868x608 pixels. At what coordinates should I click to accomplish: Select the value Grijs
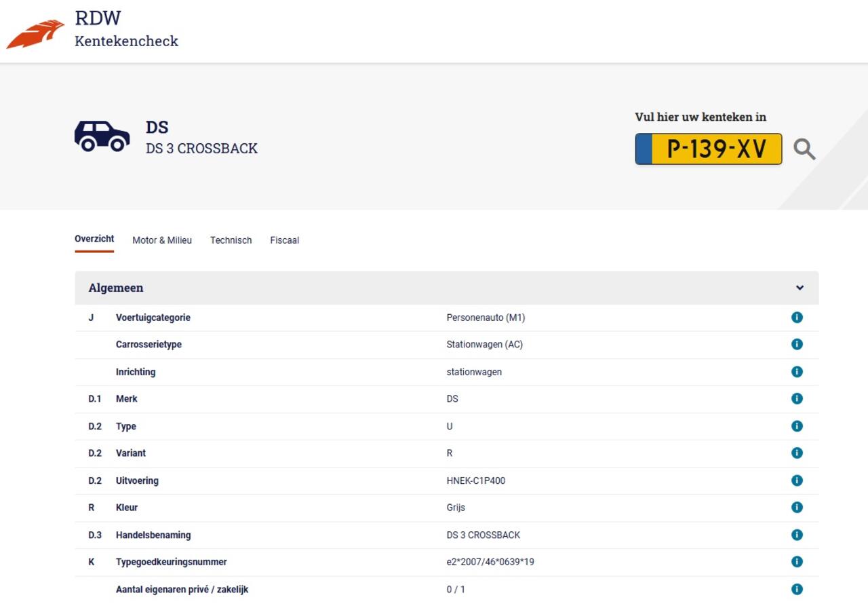pos(456,508)
